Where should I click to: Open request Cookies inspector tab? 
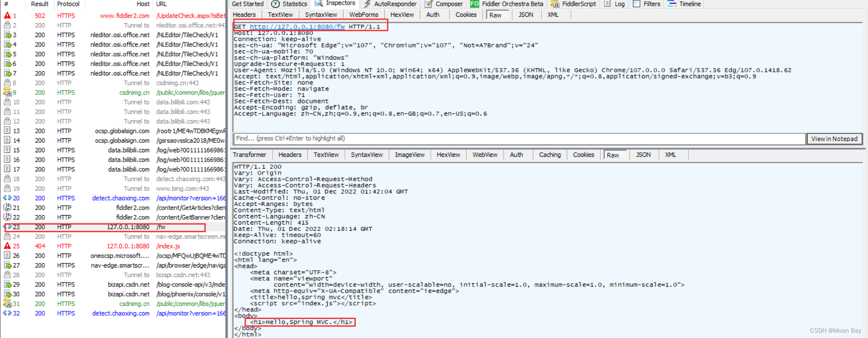pyautogui.click(x=466, y=14)
